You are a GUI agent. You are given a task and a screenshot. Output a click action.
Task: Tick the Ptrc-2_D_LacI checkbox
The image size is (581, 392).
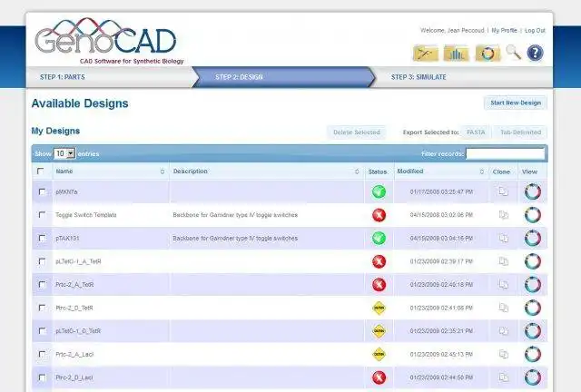point(43,377)
